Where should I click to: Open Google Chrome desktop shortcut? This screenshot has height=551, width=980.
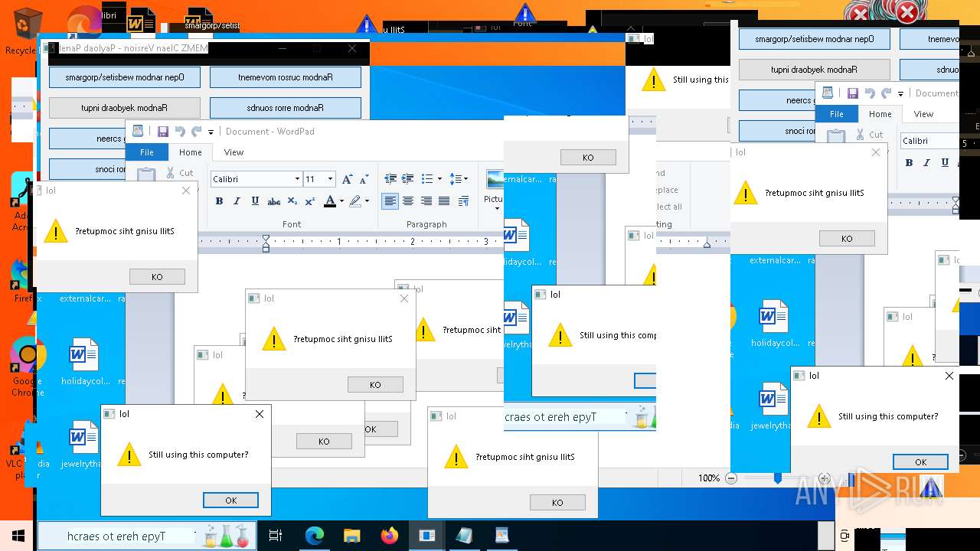[28, 367]
